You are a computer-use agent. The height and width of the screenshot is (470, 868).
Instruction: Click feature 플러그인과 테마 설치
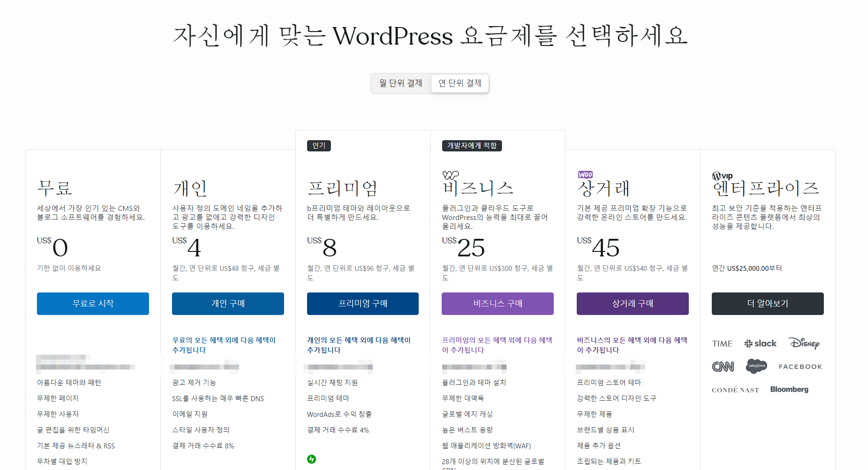point(474,383)
